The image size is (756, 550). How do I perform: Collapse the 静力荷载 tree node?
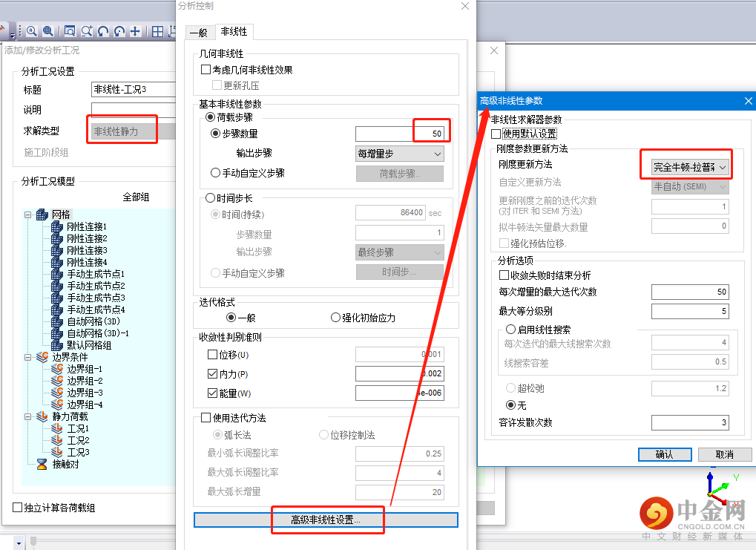coord(28,416)
